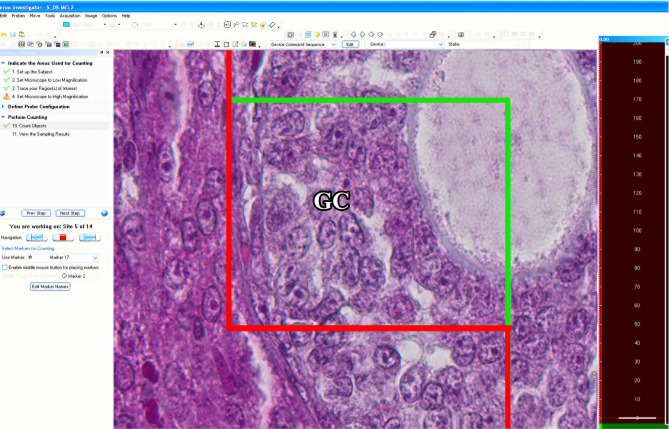Screen dimensions: 669x429
Task: Click the 100 mark on the depth scale
Action: (x=638, y=231)
